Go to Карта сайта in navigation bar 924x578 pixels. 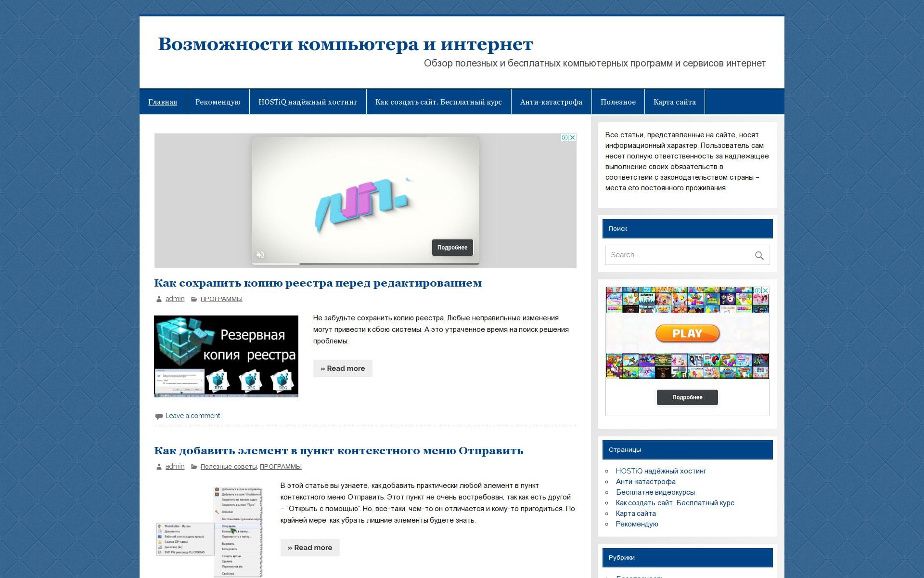674,102
